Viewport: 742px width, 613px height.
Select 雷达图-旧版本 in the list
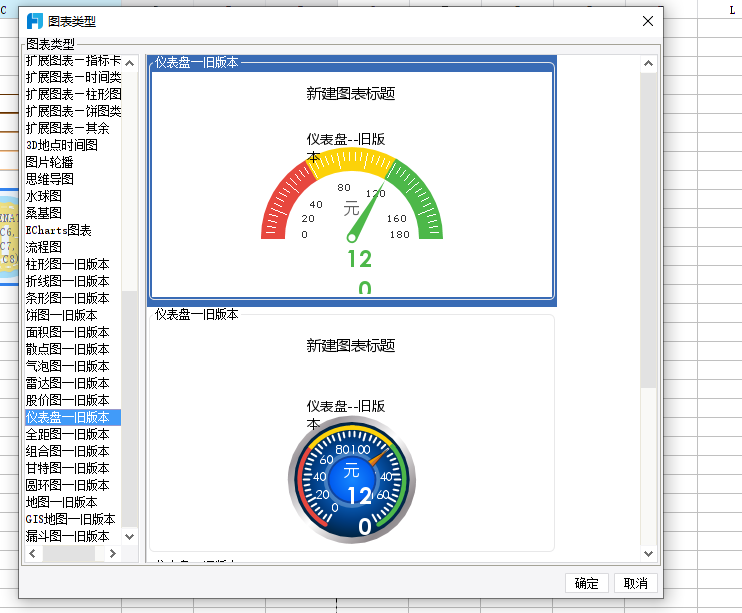coord(73,383)
